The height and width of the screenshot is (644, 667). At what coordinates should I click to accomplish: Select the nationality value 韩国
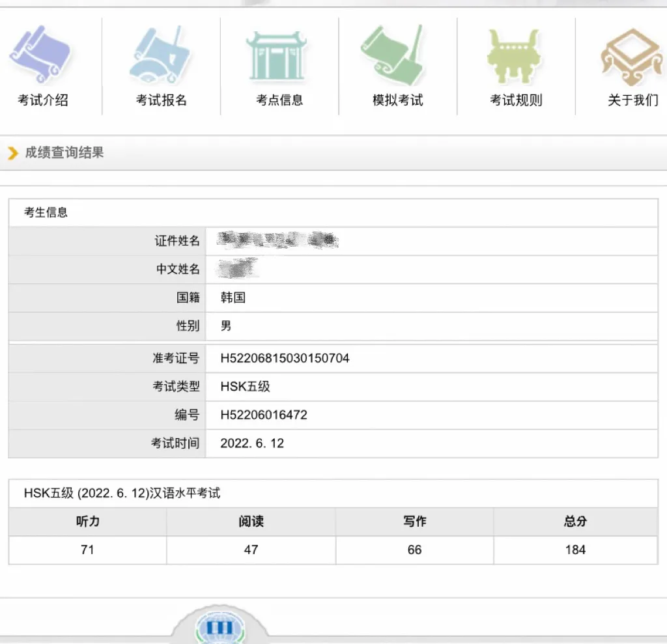point(233,298)
